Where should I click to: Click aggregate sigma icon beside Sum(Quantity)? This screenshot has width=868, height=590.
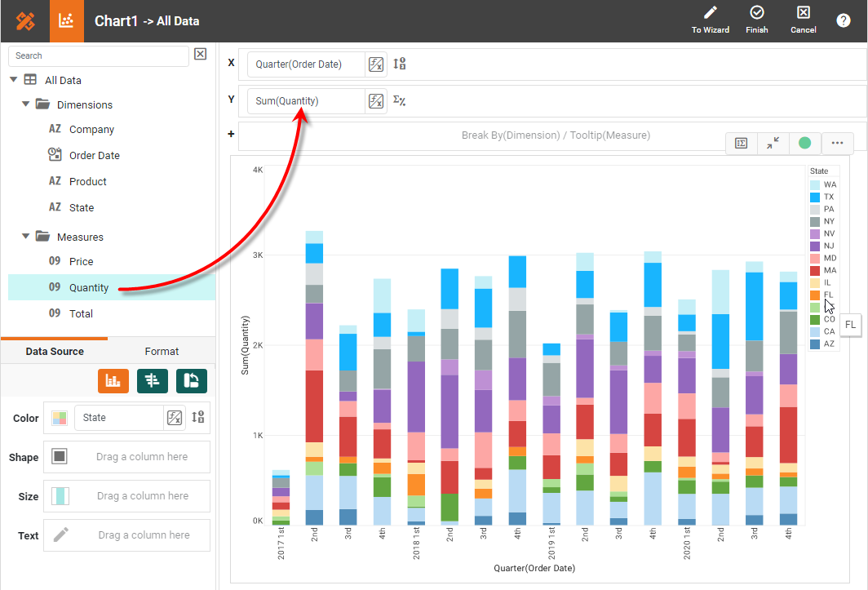click(400, 101)
